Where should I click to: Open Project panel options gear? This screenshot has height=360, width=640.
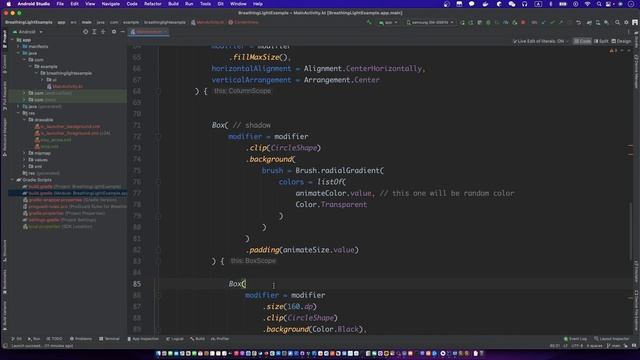coord(114,32)
